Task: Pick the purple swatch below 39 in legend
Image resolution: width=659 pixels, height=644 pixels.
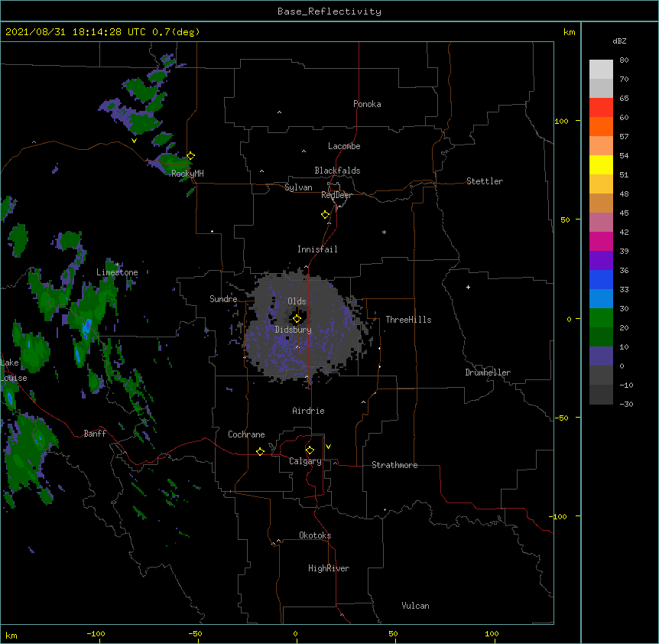Action: tap(601, 261)
